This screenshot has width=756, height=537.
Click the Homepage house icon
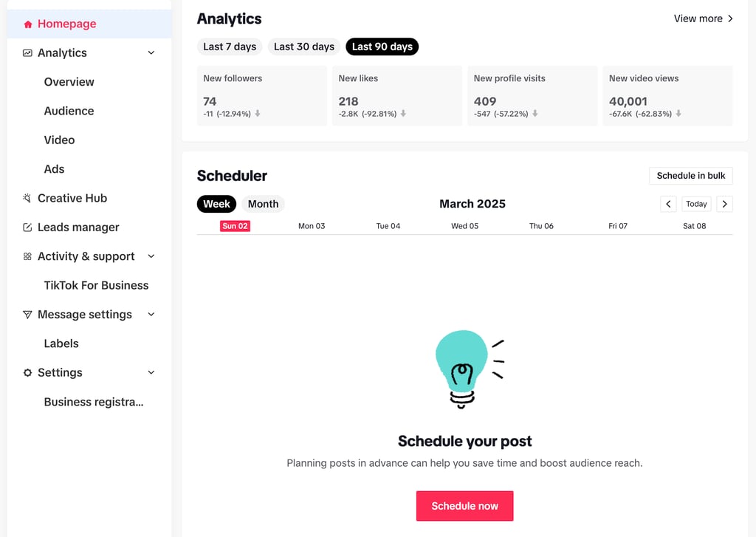[28, 24]
